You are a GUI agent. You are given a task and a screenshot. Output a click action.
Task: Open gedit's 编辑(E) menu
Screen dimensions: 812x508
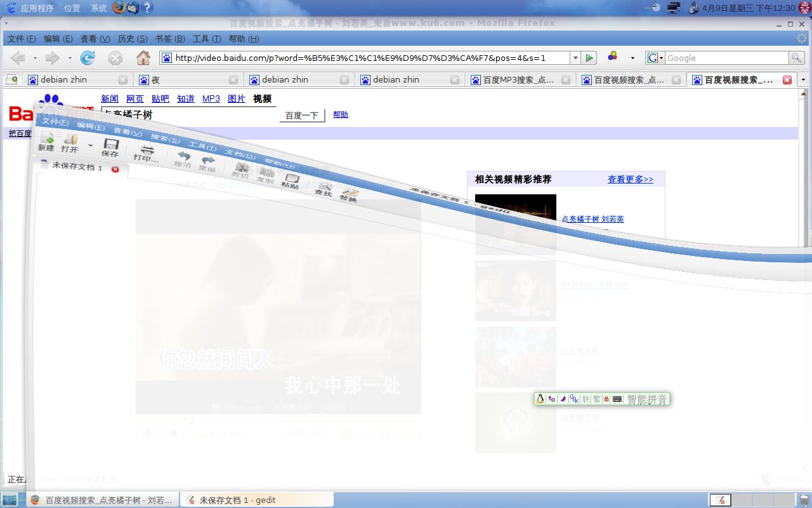point(91,126)
